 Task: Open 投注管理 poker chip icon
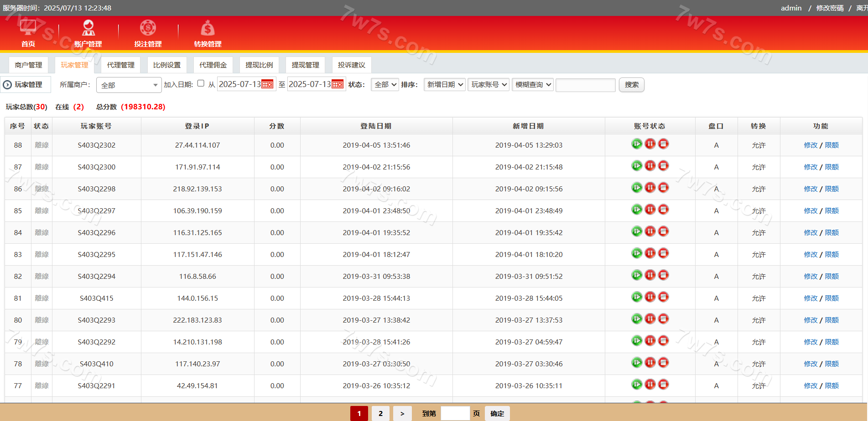coord(148,28)
